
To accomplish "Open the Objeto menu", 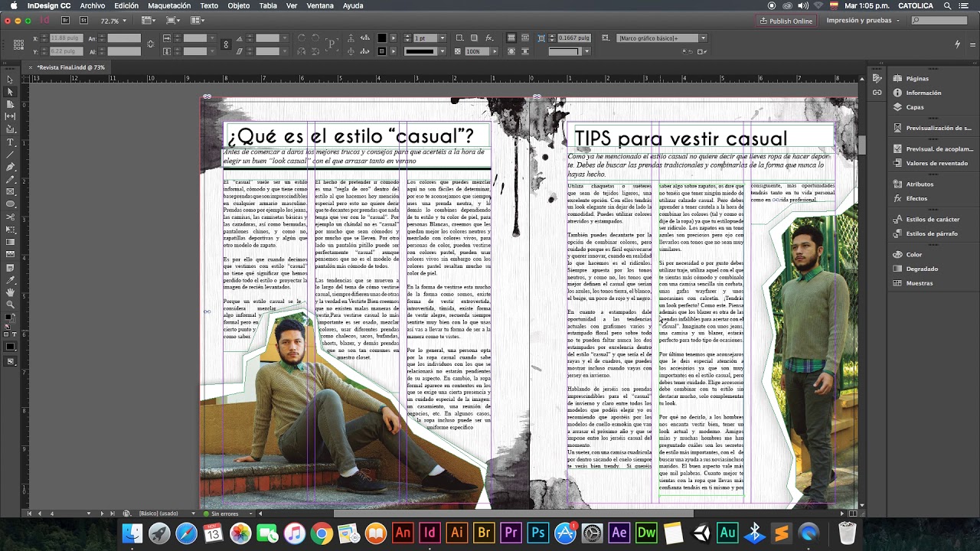I will 238,5.
